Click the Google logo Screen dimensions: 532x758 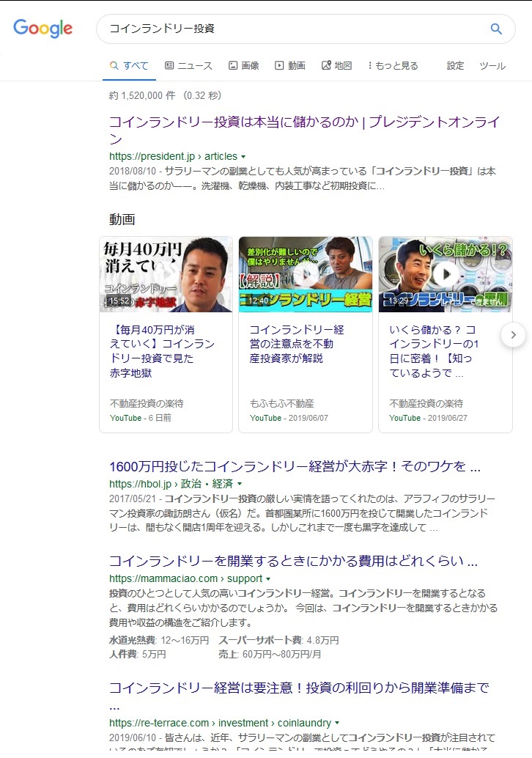[x=43, y=29]
